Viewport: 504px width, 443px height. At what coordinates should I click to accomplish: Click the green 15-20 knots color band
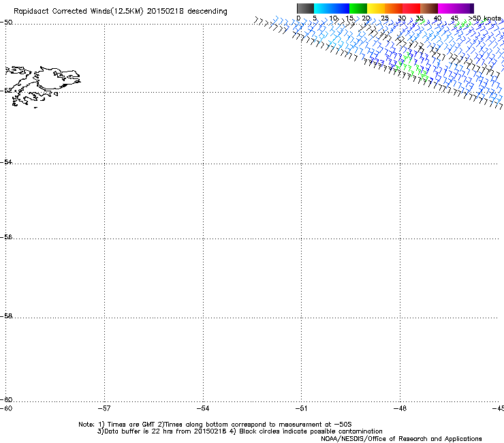pos(358,8)
